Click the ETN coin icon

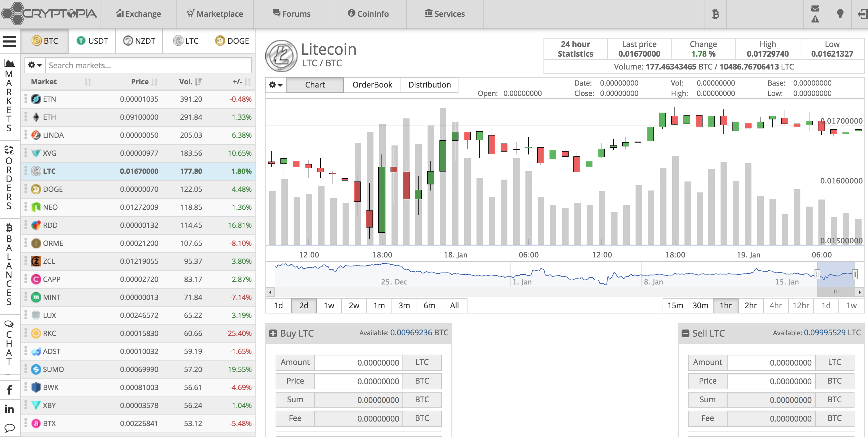coord(36,99)
